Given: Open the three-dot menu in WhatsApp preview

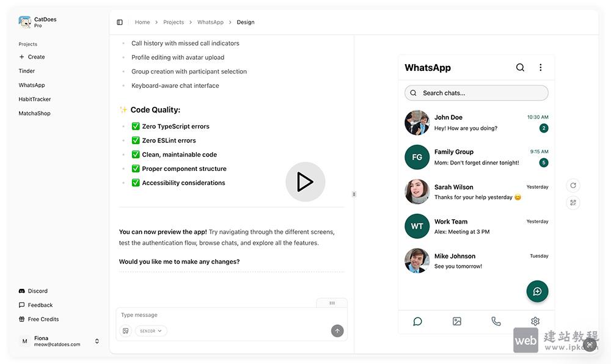Looking at the screenshot, I should (540, 68).
